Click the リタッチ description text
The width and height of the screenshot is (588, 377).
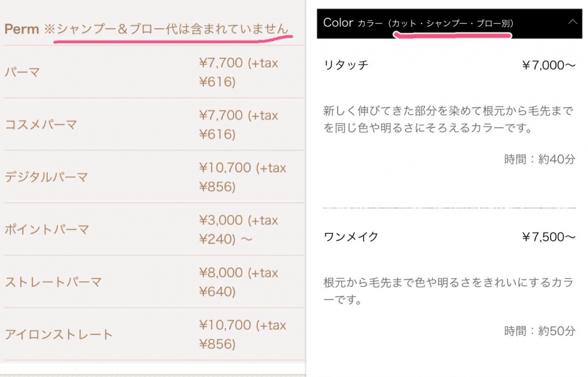(448, 119)
